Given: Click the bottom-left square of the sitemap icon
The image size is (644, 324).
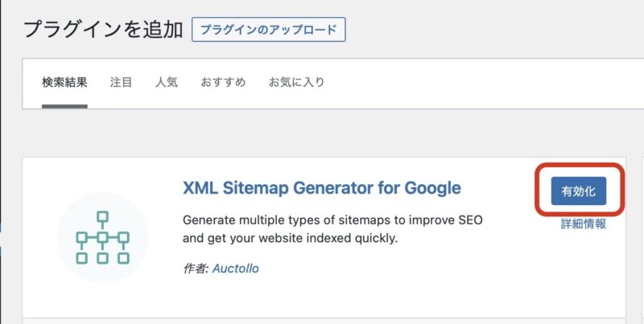Looking at the screenshot, I should tap(82, 258).
